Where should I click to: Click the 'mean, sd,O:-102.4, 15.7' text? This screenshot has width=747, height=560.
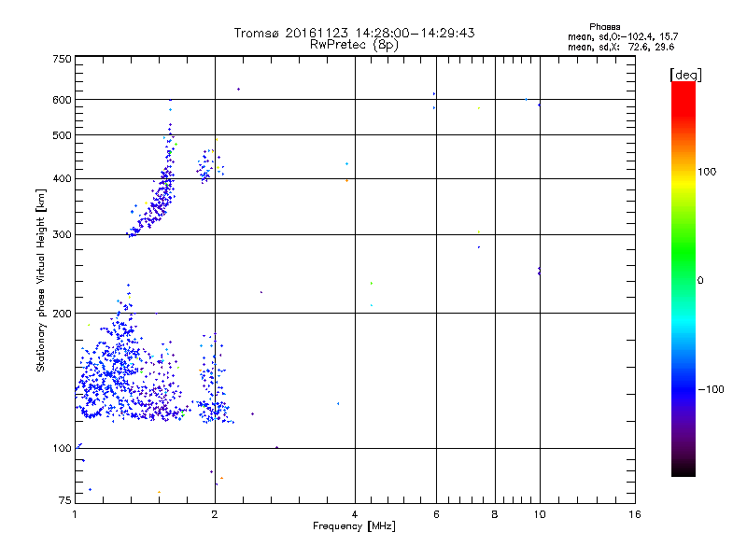pos(623,36)
